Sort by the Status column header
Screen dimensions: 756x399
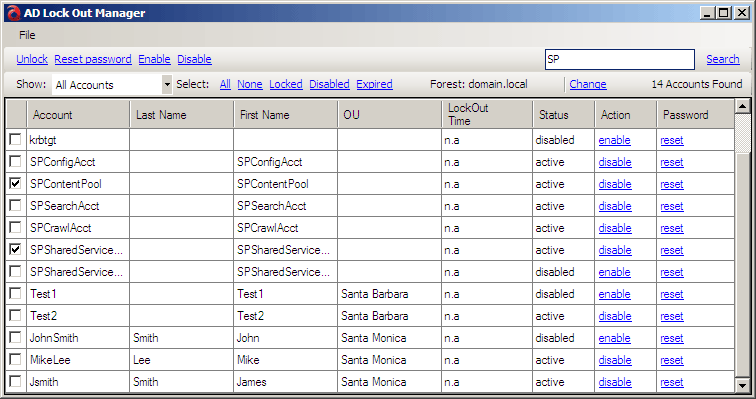(564, 115)
